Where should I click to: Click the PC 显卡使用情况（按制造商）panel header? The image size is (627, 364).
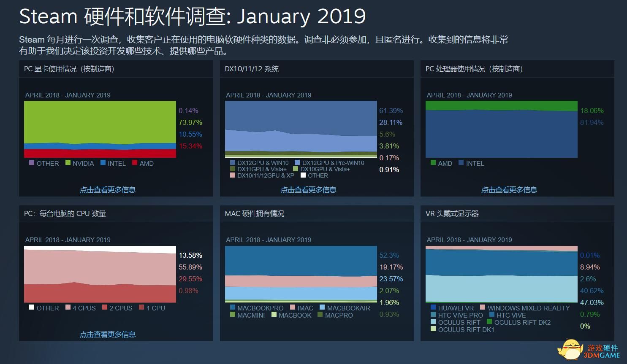(116, 69)
